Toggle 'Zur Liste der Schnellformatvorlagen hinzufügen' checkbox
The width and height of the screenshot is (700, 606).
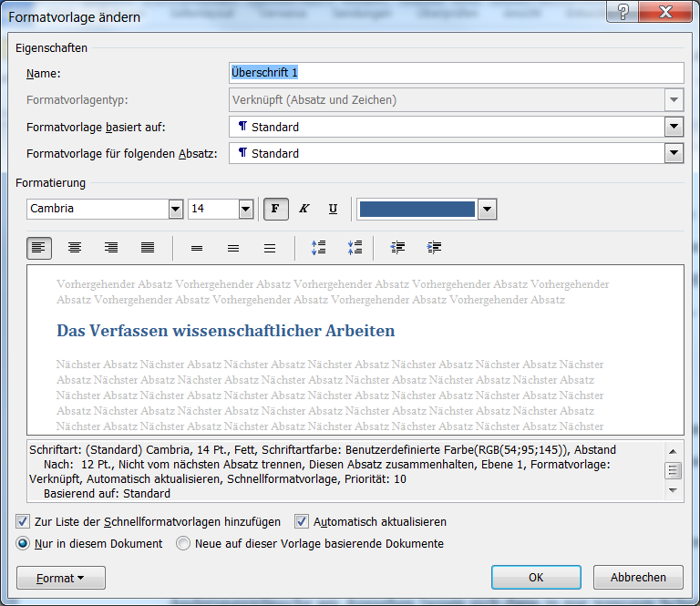pyautogui.click(x=23, y=521)
